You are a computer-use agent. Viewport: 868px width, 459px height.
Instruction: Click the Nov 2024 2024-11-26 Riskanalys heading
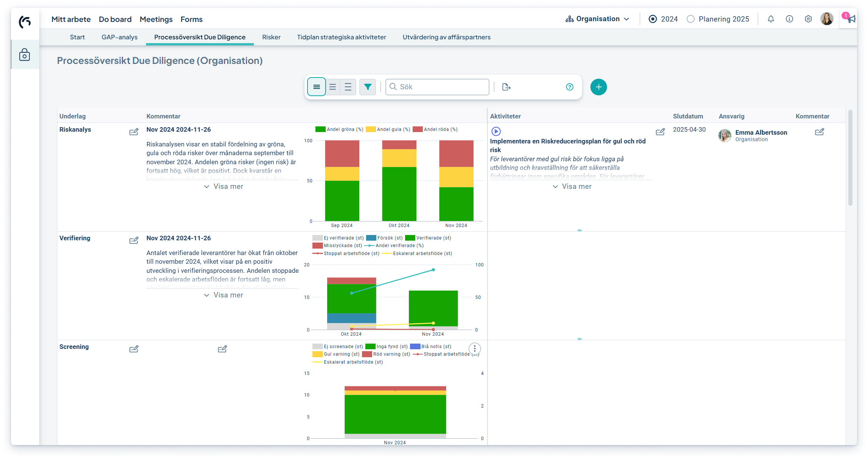(x=179, y=129)
